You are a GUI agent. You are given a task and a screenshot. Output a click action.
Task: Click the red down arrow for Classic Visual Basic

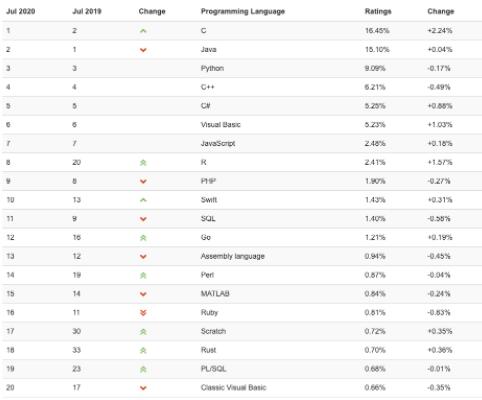(143, 388)
